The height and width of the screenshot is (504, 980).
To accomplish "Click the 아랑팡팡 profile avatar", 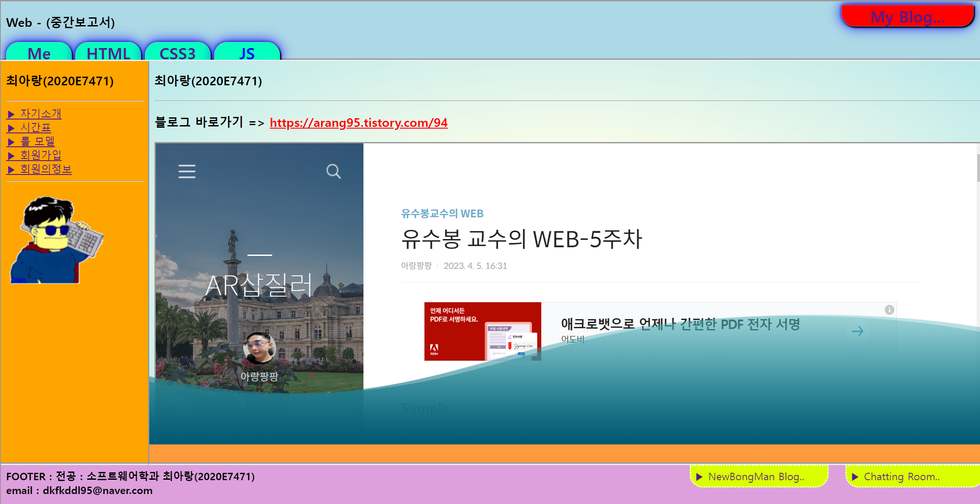I will coord(259,349).
